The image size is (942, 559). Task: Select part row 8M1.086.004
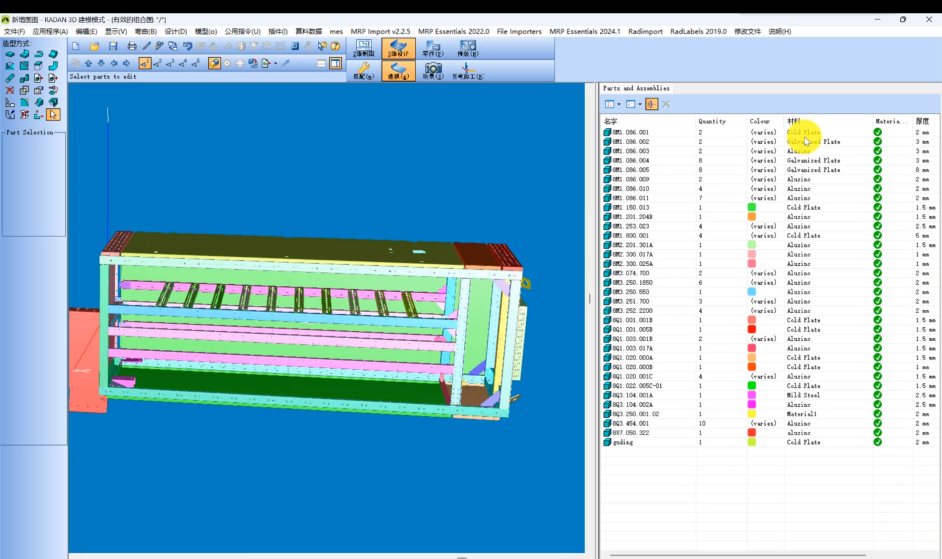(769, 160)
